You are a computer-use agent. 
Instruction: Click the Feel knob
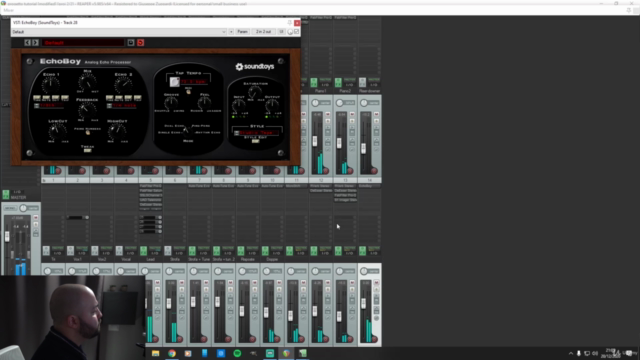[x=204, y=102]
